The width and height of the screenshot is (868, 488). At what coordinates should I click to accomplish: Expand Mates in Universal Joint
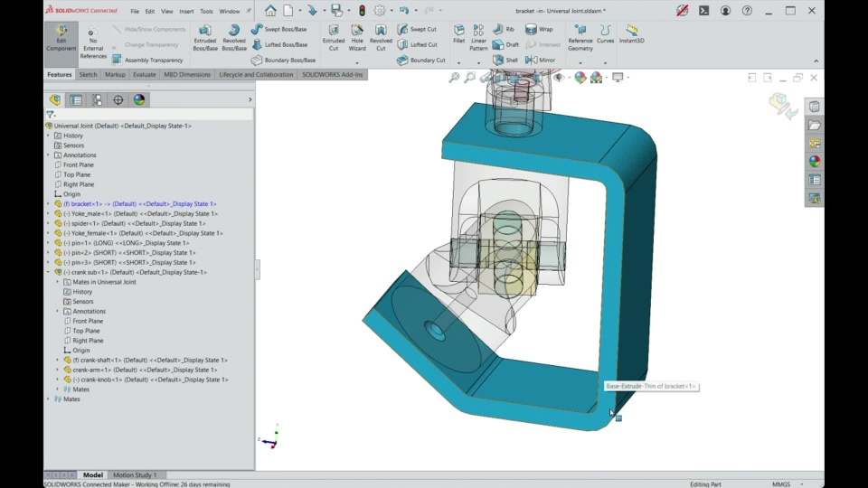click(58, 282)
